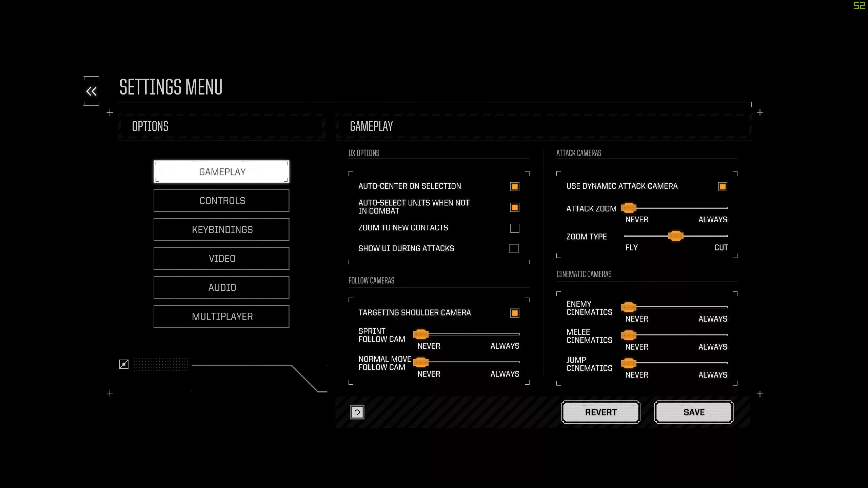Select the MULTIPLAYER menu option

[221, 316]
